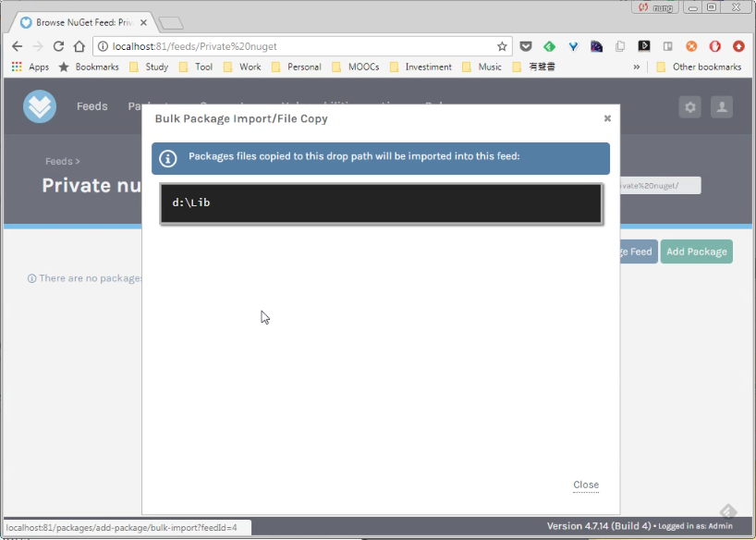This screenshot has height=540, width=756.
Task: Click the orange circle extension icon
Action: tap(691, 46)
